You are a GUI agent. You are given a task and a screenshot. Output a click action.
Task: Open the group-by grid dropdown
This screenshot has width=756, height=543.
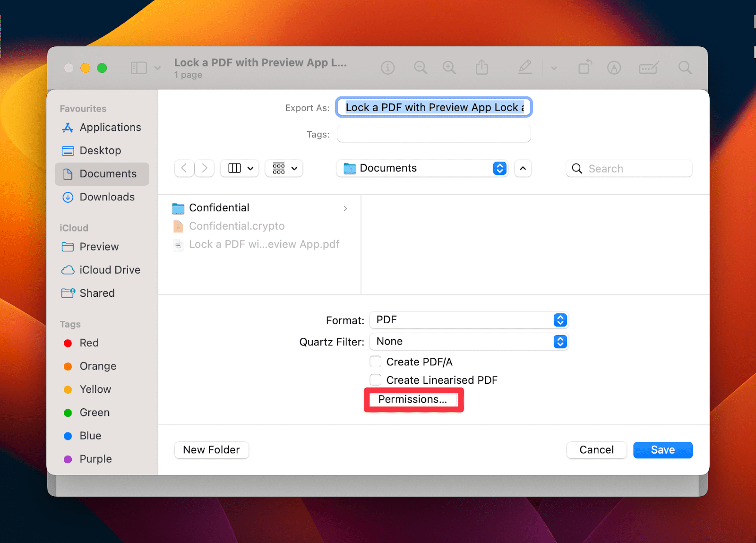(x=284, y=168)
